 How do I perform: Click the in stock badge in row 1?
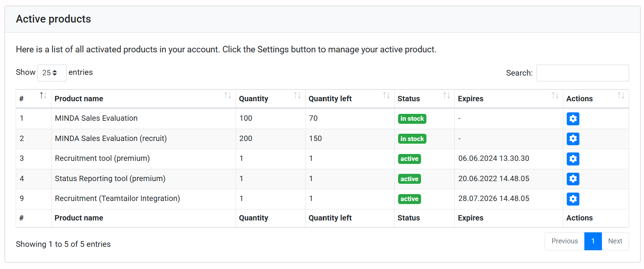click(412, 119)
